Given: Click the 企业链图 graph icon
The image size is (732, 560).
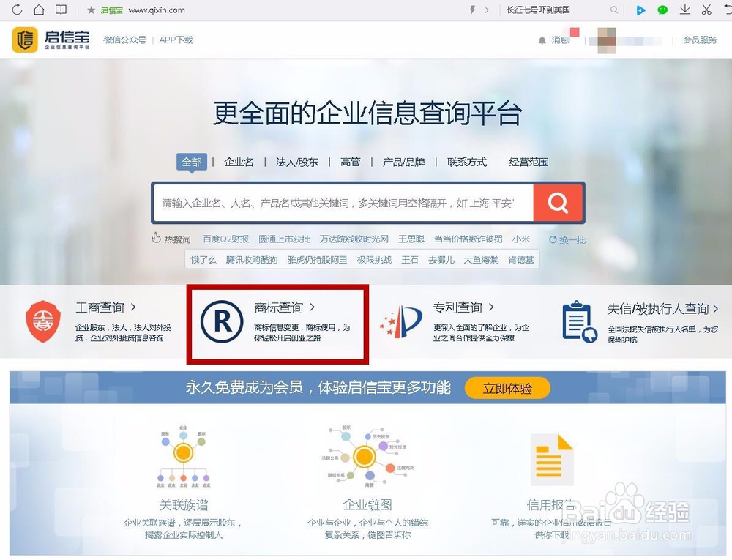Looking at the screenshot, I should pos(367,456).
